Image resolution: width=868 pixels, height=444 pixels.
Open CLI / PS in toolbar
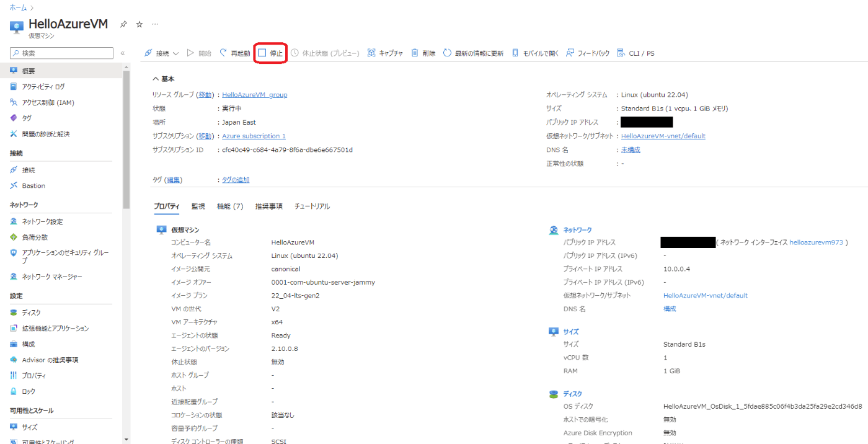(635, 53)
